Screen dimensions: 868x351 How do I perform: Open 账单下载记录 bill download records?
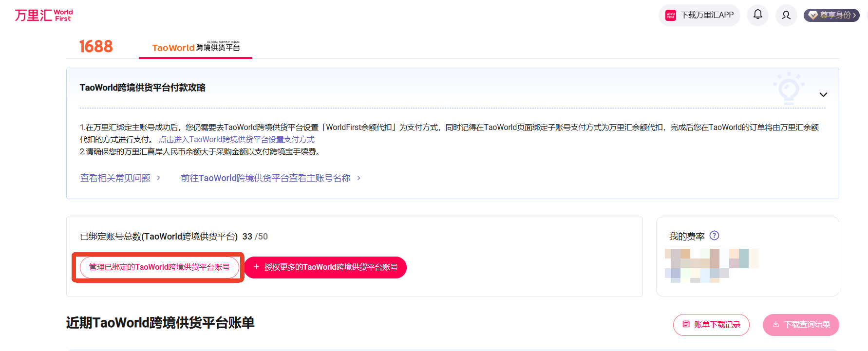click(x=711, y=325)
